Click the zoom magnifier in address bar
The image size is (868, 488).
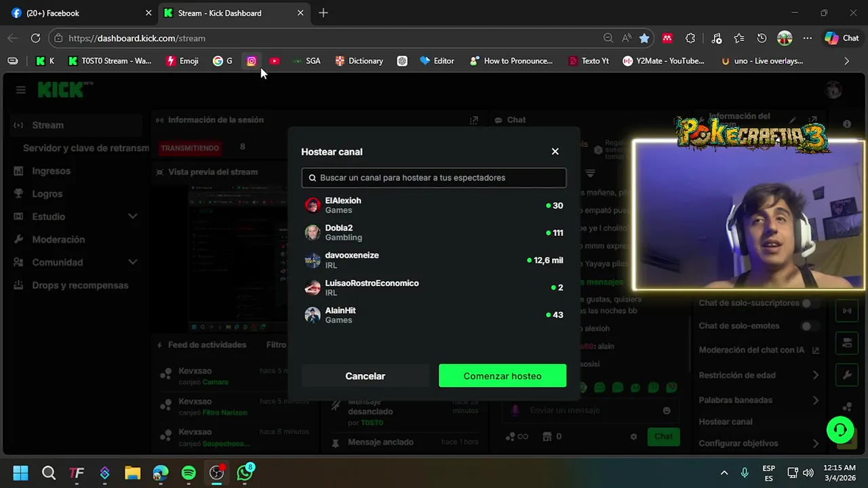[x=608, y=39]
